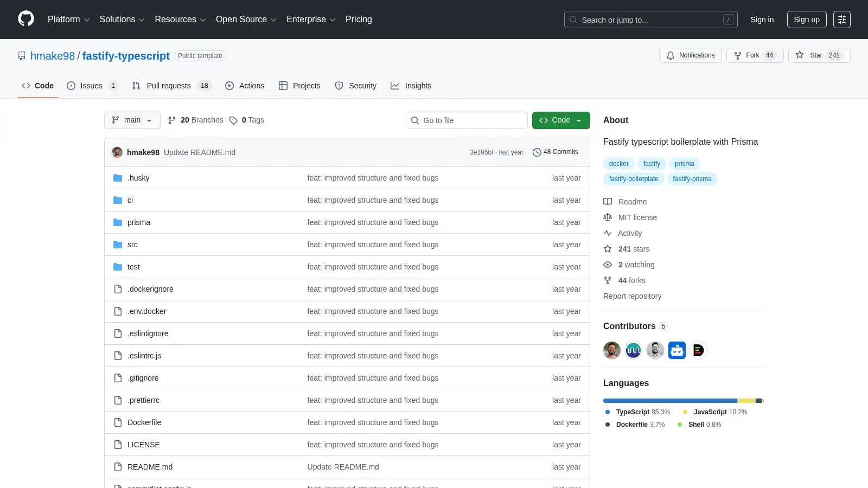868x488 pixels.
Task: Click the branches icon next to 20 Branches
Action: click(x=172, y=120)
